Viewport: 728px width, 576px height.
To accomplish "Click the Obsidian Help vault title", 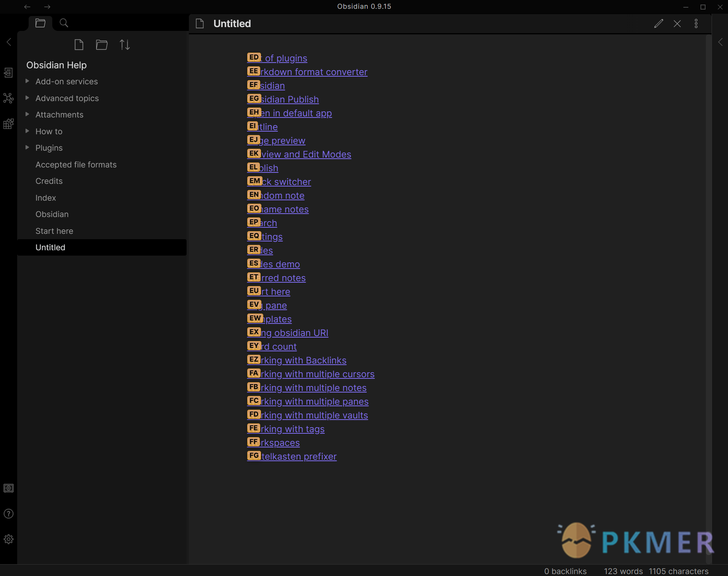I will pos(56,65).
